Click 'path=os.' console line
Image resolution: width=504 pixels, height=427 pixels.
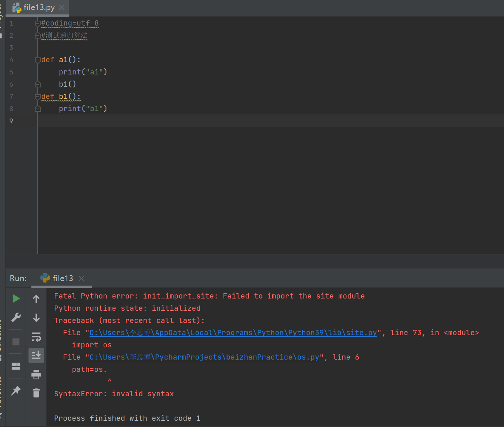tap(89, 369)
